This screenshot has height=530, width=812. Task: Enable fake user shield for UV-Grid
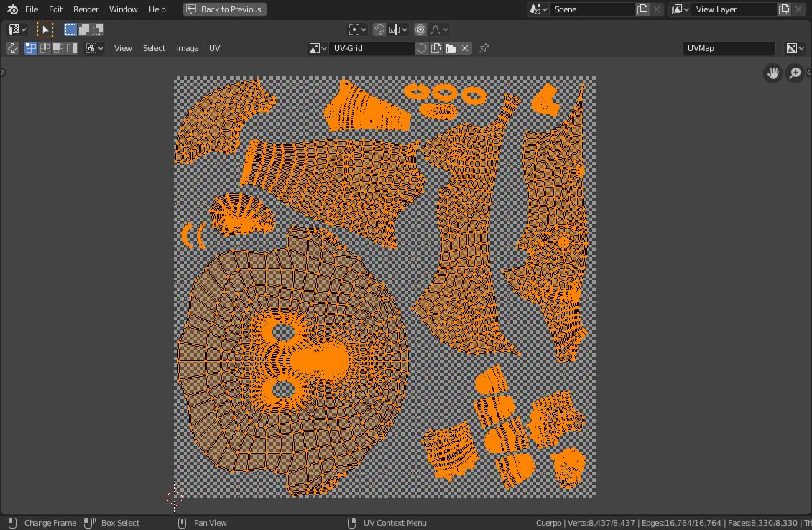(422, 48)
